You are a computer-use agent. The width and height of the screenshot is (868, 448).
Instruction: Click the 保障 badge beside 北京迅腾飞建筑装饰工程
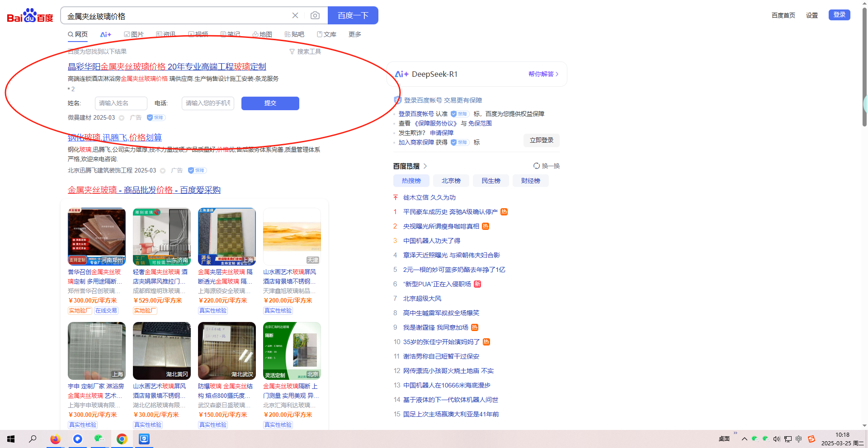click(197, 170)
